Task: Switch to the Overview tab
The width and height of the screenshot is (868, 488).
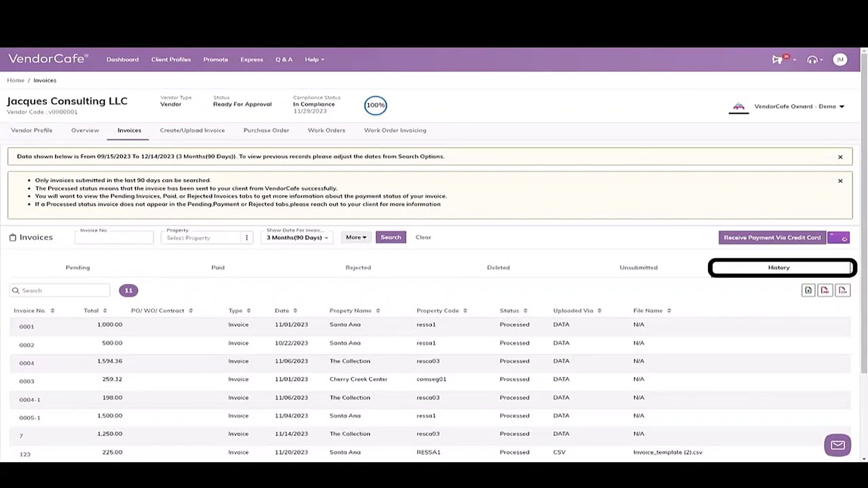Action: (85, 130)
